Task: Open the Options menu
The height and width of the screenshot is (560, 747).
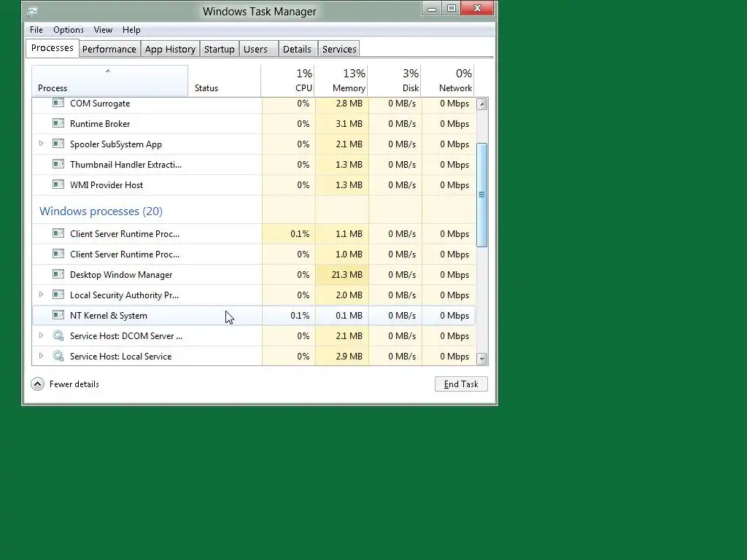Action: tap(68, 29)
